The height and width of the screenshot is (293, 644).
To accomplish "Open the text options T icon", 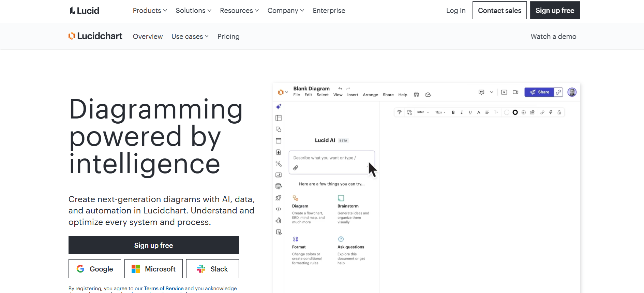I will click(x=496, y=112).
